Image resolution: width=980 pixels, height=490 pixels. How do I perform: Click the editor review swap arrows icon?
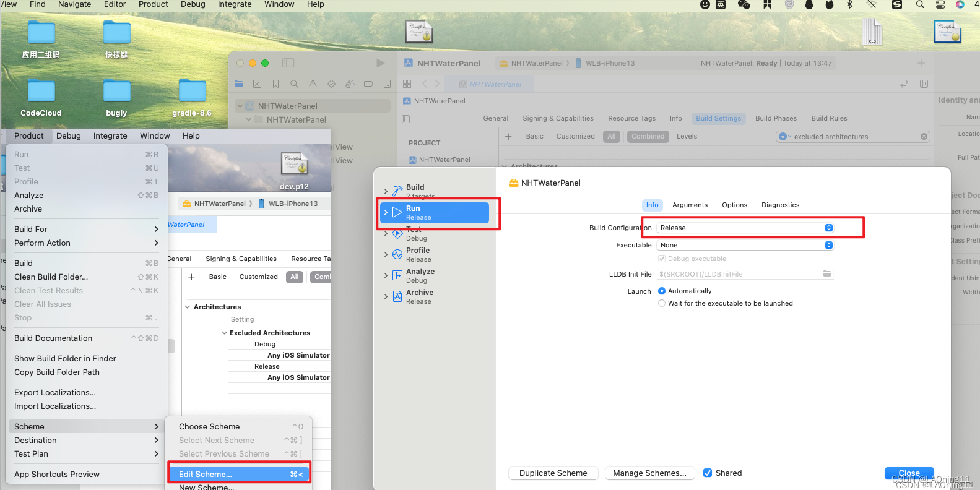pyautogui.click(x=904, y=84)
